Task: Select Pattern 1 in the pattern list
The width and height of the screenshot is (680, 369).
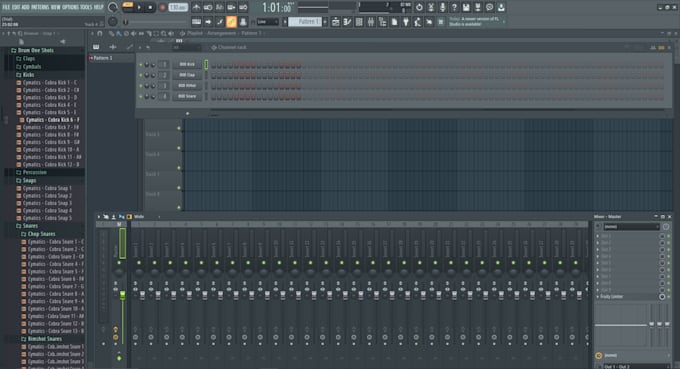Action: pos(111,58)
